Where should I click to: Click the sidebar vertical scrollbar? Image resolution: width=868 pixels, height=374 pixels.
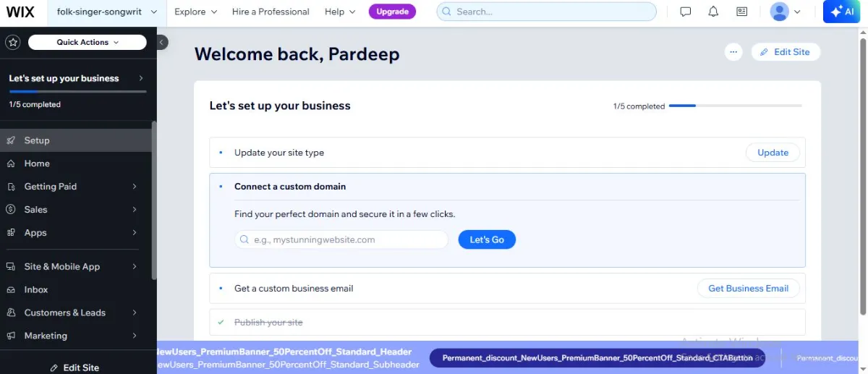tap(153, 201)
